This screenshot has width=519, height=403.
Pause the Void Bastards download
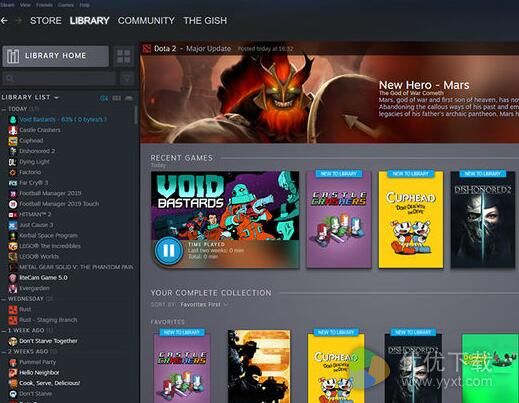[169, 251]
